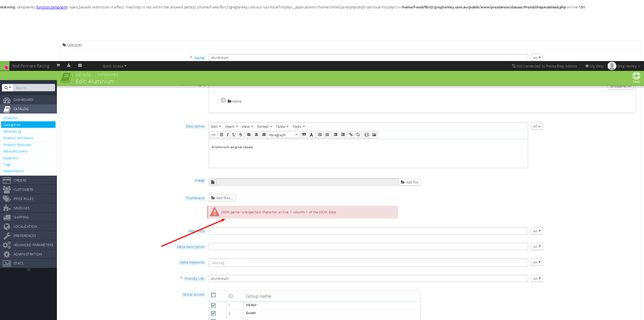Apply strikethrough formatting
Viewport: 644px width, 320px height.
click(241, 135)
